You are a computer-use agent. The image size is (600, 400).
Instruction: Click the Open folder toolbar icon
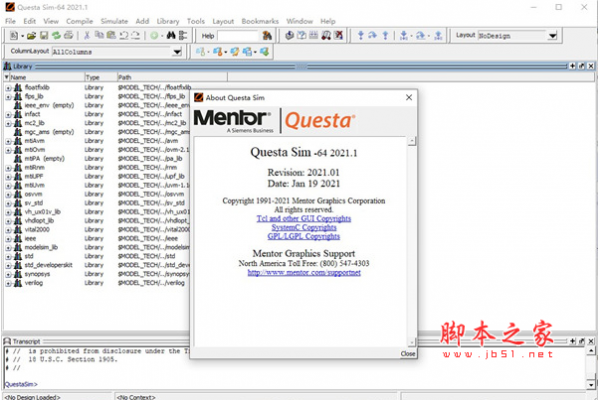coord(31,36)
